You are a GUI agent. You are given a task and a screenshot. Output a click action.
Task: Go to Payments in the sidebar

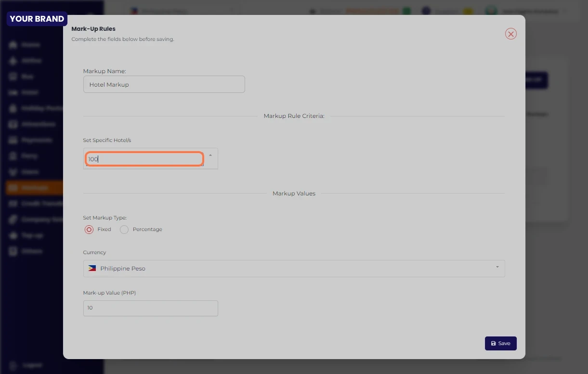[x=34, y=140]
